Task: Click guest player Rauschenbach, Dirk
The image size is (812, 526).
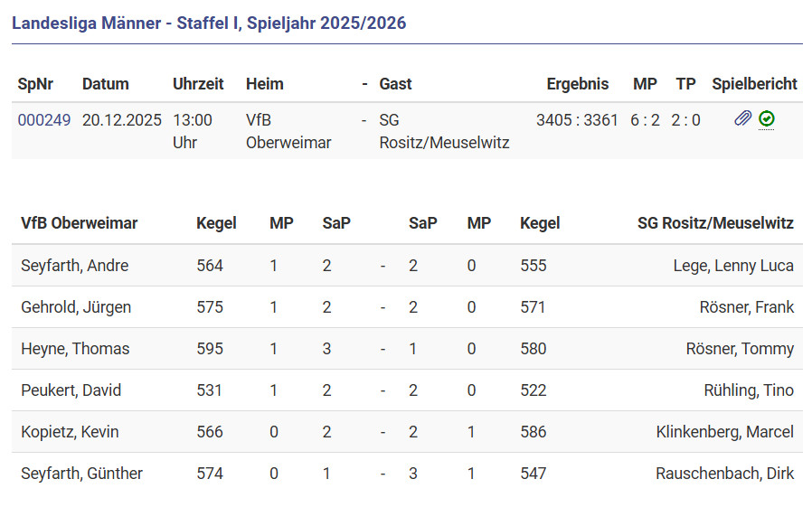Action: tap(724, 474)
